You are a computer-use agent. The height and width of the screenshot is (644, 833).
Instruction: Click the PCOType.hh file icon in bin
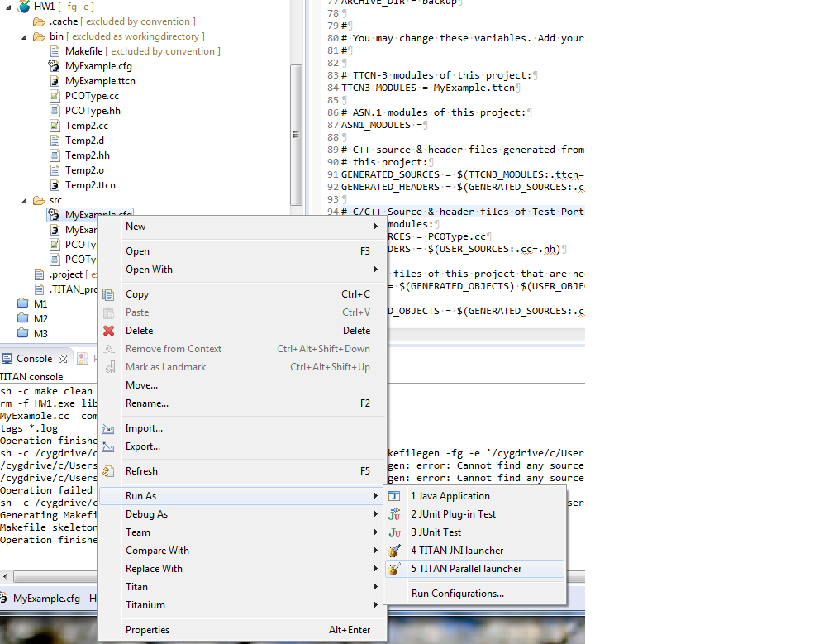[55, 111]
